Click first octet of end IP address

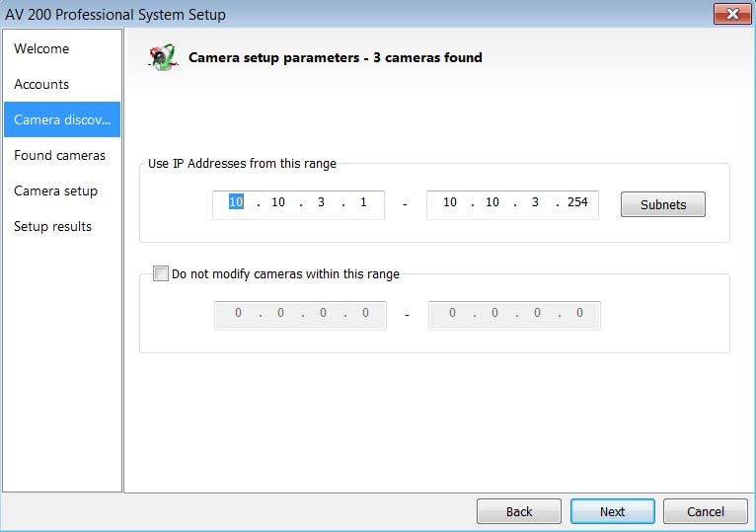pos(450,202)
